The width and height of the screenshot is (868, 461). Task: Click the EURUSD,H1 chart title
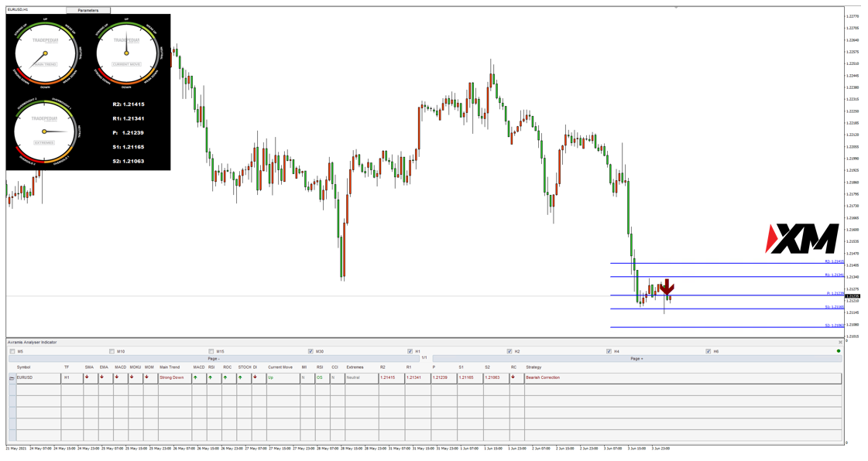[x=19, y=10]
